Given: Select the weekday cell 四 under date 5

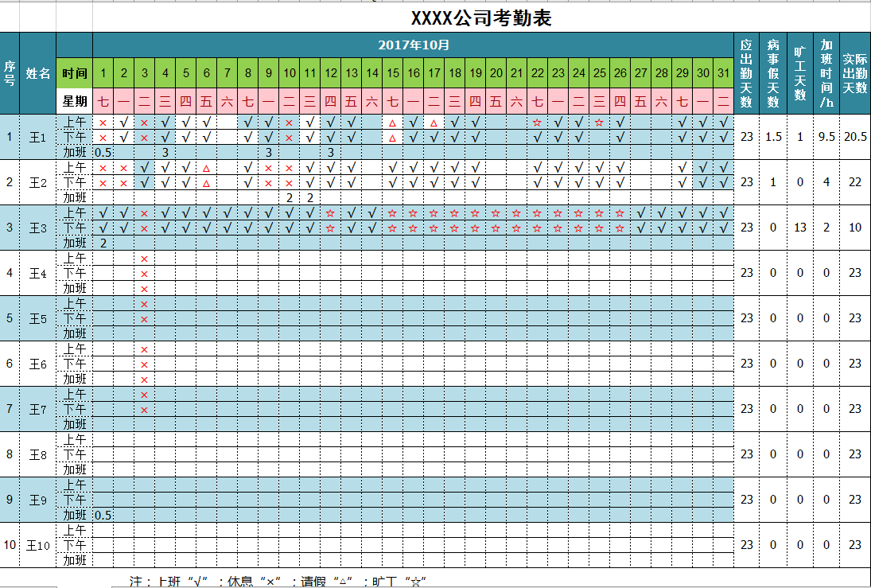Looking at the screenshot, I should coord(185,101).
